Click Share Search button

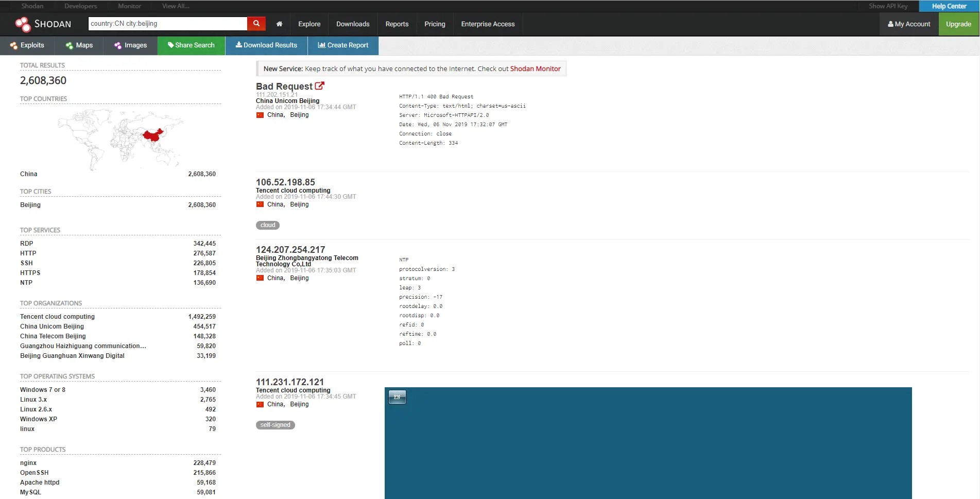[x=191, y=45]
